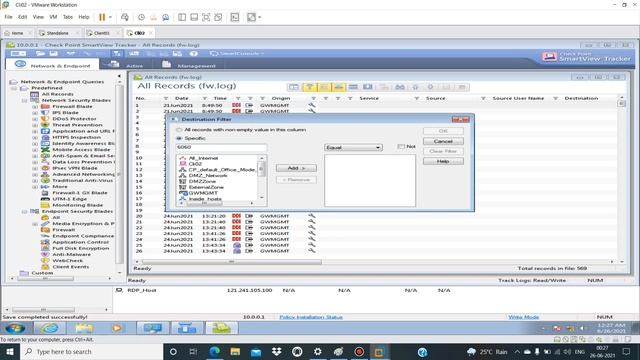Click the SmartView Tracker help question-mark icon
Image resolution: width=640 pixels, height=360 pixels.
194,53
